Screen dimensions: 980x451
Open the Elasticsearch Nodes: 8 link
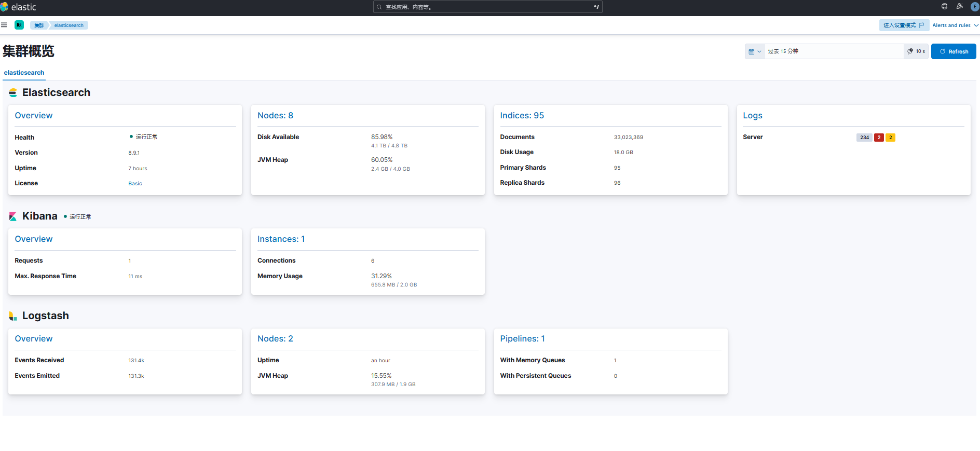pos(275,116)
